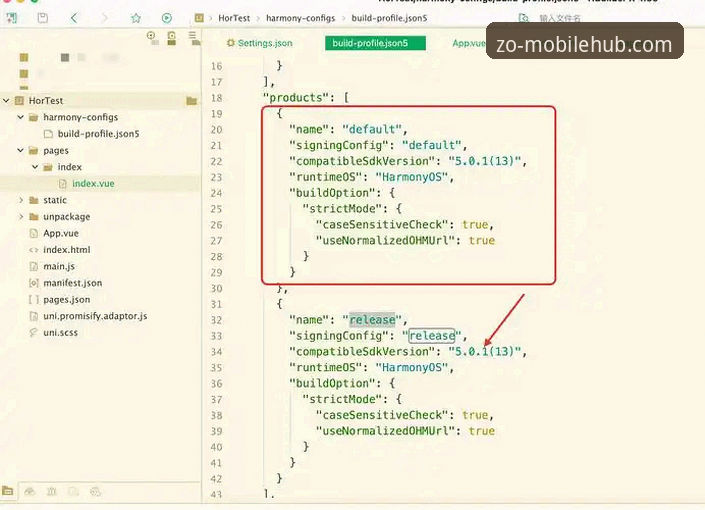Image resolution: width=705 pixels, height=510 pixels.
Task: Collapse the HorTest project node
Action: pyautogui.click(x=6, y=100)
